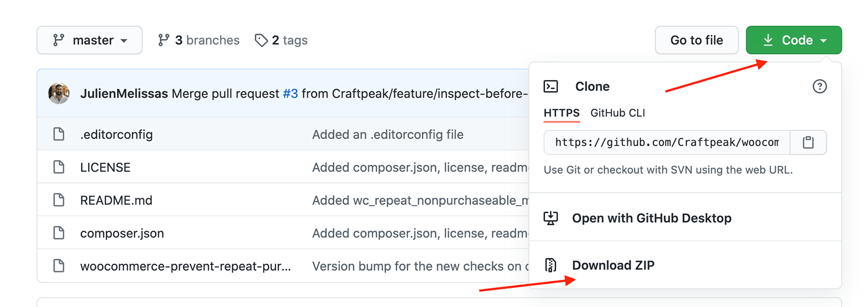This screenshot has height=307, width=868.
Task: Click the GitHub Desktop download icon
Action: pyautogui.click(x=551, y=218)
